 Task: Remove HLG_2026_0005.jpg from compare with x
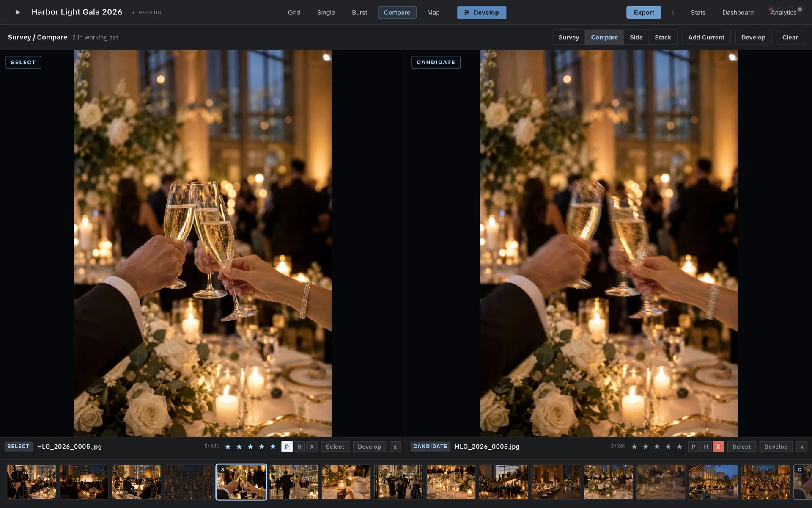point(395,447)
